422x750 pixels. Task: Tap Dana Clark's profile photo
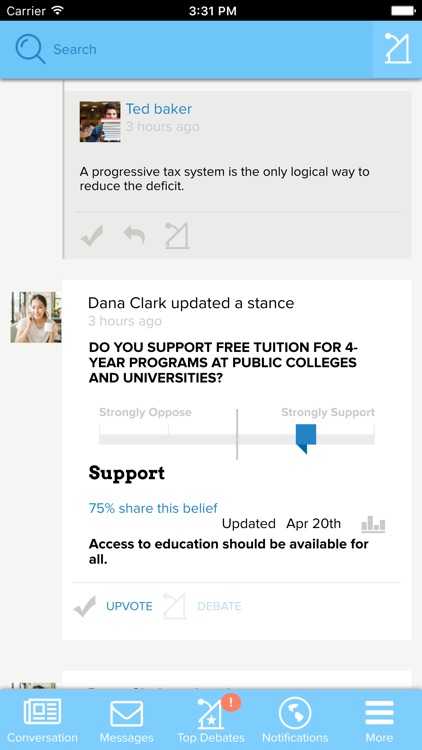36,318
